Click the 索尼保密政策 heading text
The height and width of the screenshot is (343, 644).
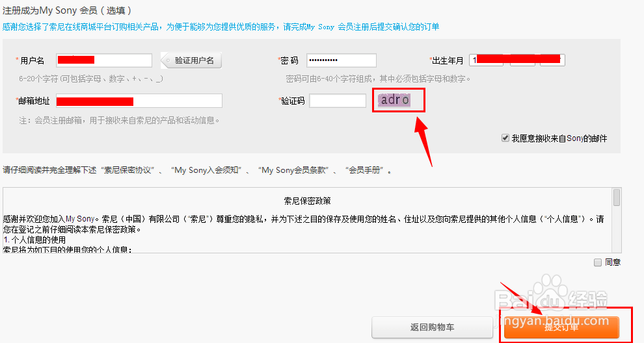[307, 201]
